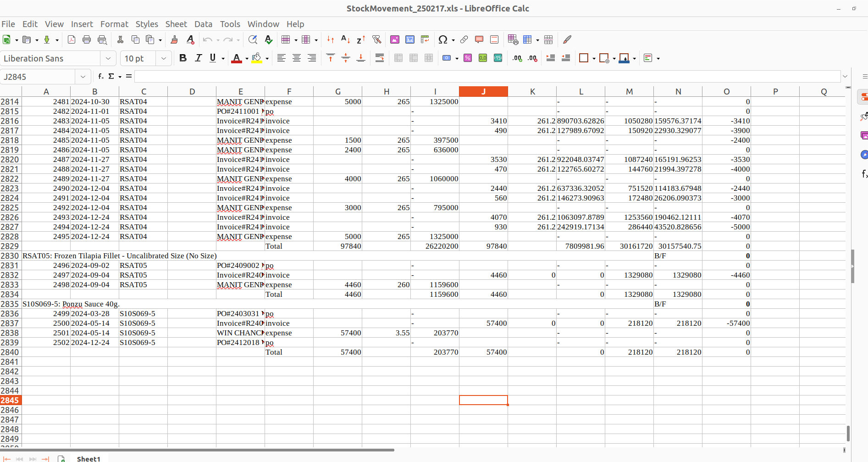Click Increase Indent icon
The image size is (868, 462).
pos(551,58)
